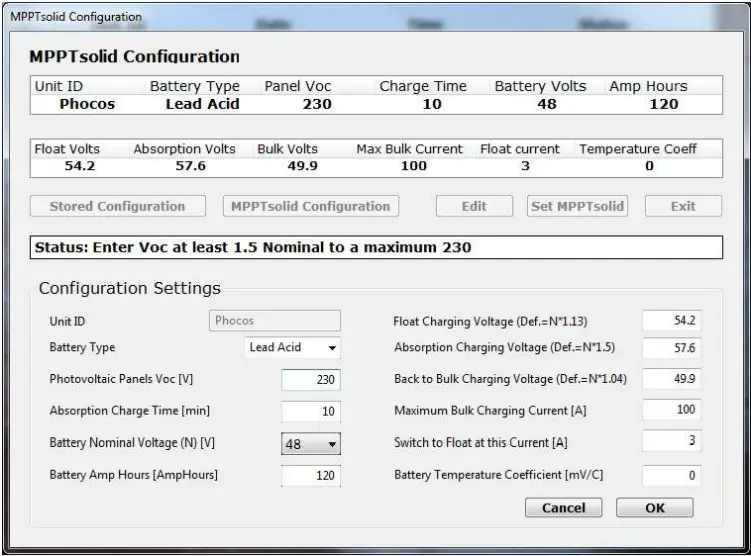Select the Absorption Charge Time field
The height and width of the screenshot is (556, 751).
point(311,411)
